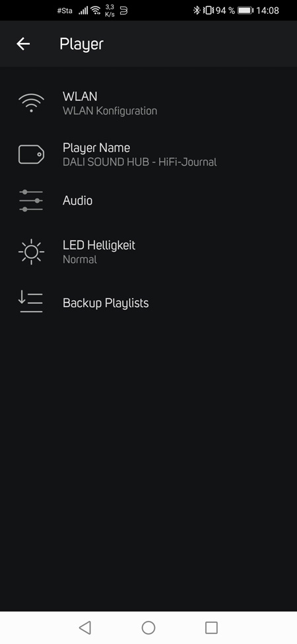Tap the back arrow in the header
The width and height of the screenshot is (297, 644).
(x=23, y=44)
